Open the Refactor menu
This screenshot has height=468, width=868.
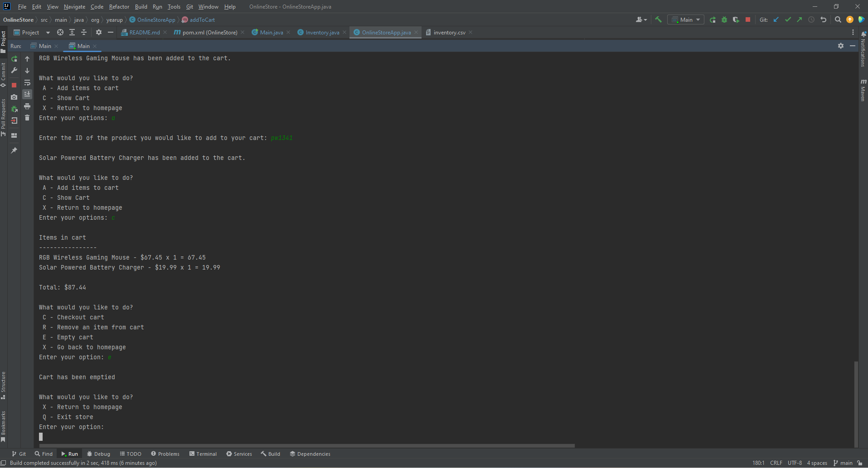119,7
